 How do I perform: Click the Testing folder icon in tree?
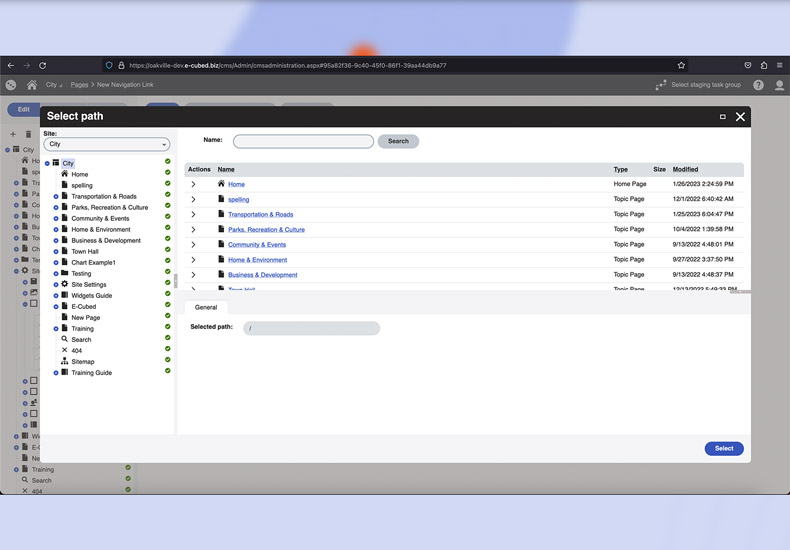click(64, 274)
